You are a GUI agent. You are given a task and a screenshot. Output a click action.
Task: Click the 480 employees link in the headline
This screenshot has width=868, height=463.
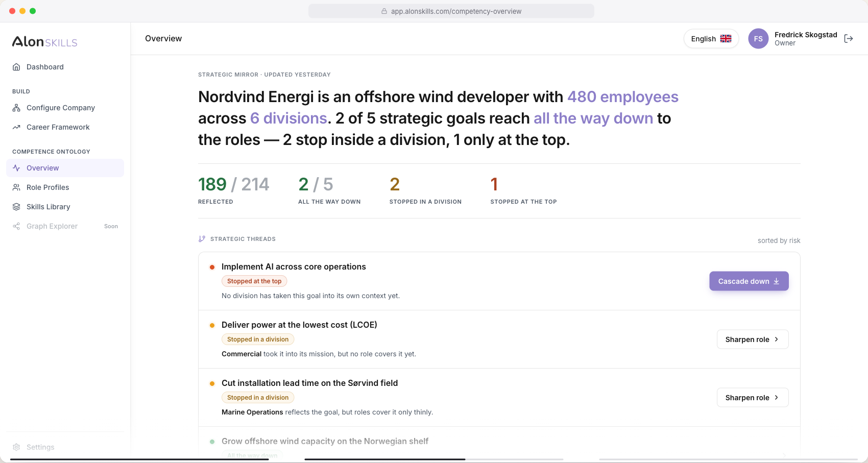pyautogui.click(x=623, y=97)
